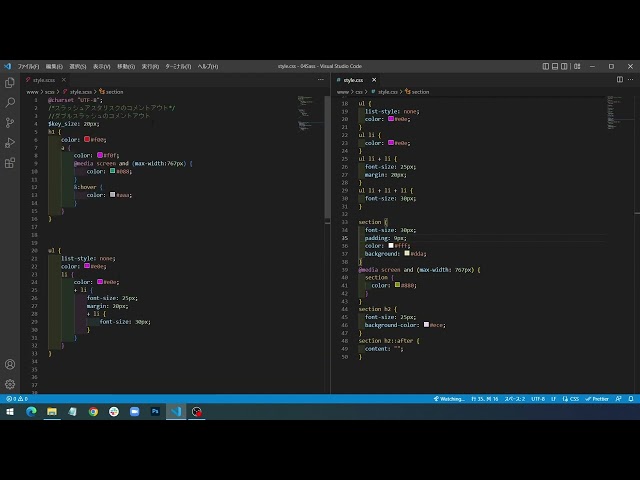Open More Actions for left editor group

click(x=321, y=80)
